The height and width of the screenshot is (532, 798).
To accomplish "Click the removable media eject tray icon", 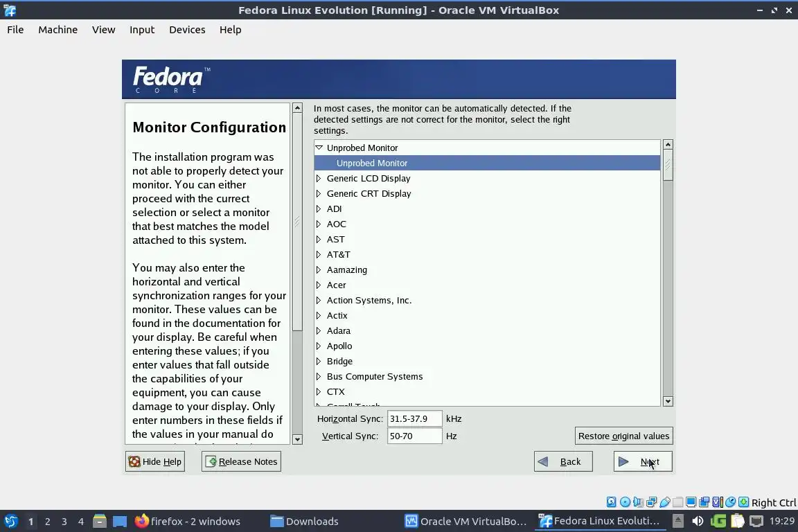I will click(678, 522).
